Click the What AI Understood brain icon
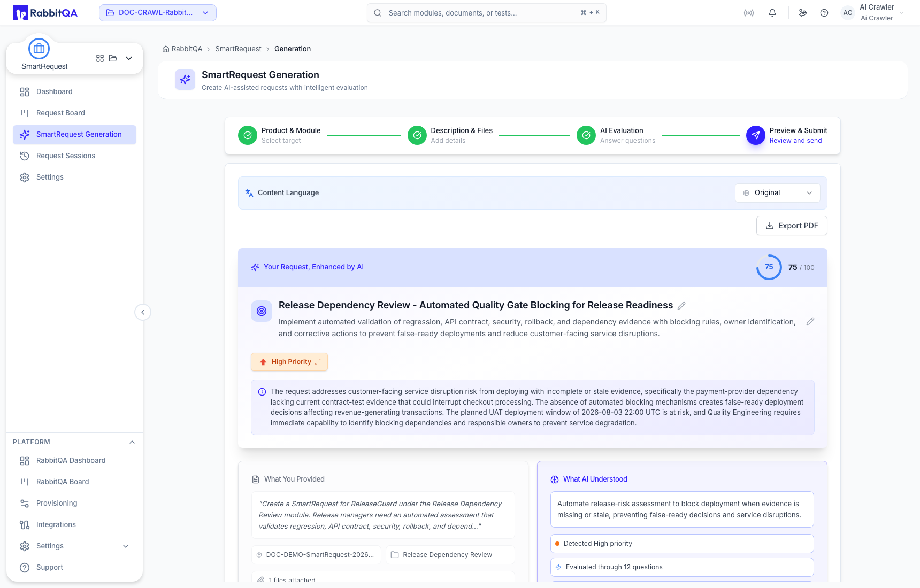Screen dimensions: 920x588 [555, 479]
